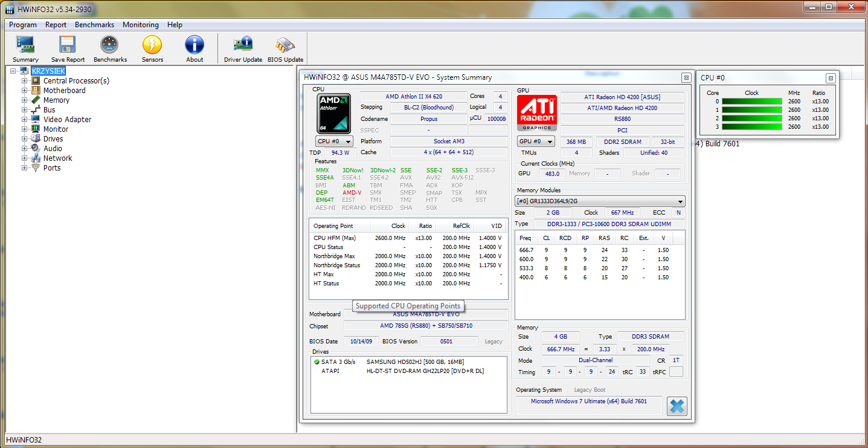
Task: Click the BIOS Date 10/14/09 field
Action: pos(361,341)
